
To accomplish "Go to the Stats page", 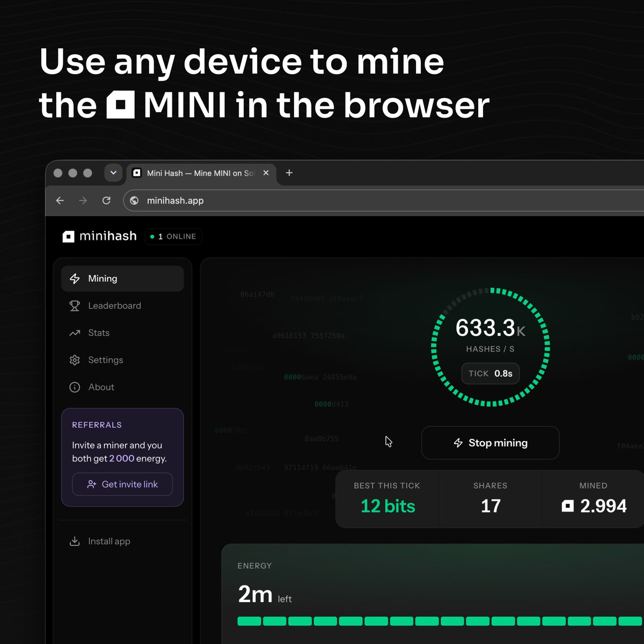I will (x=122, y=333).
